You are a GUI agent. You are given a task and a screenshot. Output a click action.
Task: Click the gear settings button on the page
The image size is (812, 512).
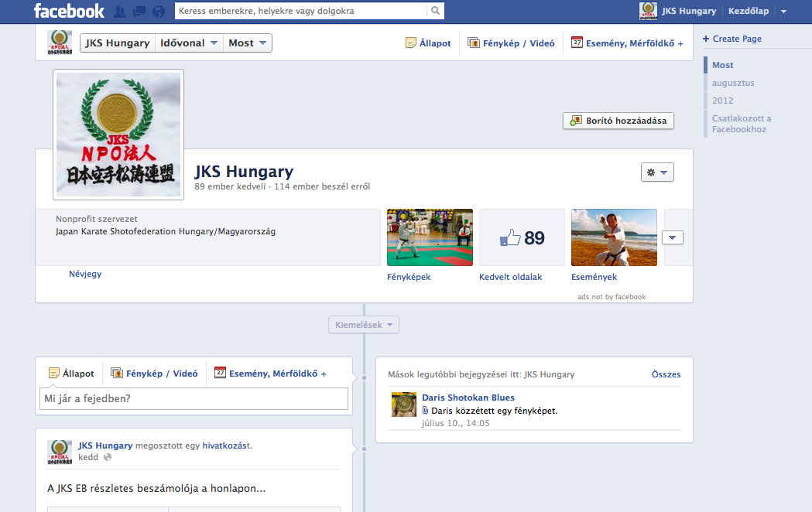coord(657,172)
